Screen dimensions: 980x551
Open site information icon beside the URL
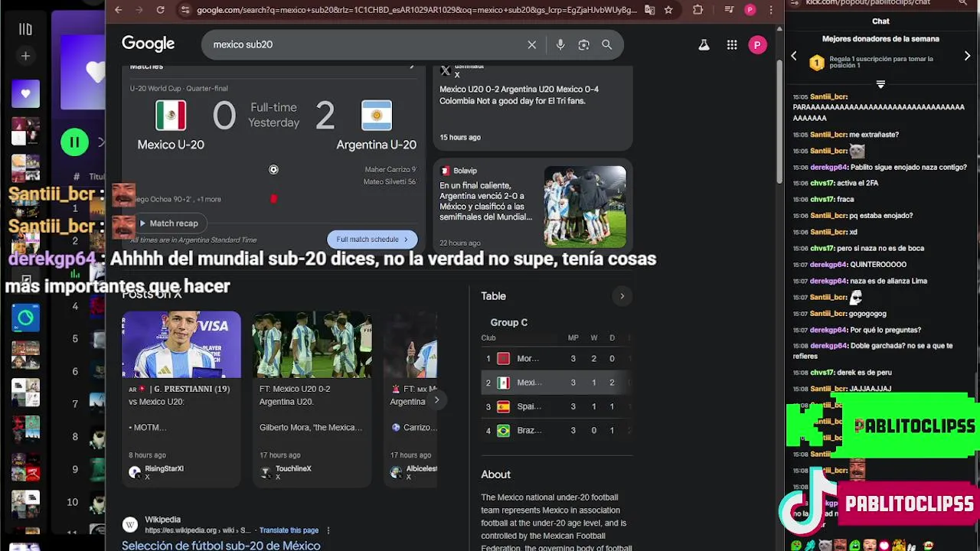[x=185, y=10]
